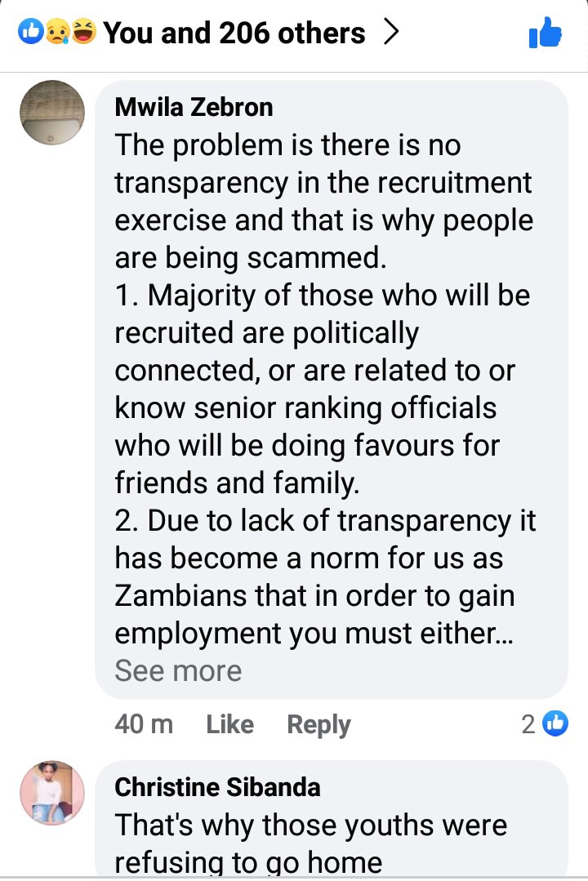The image size is (588, 881).
Task: Expand the comment with See more
Action: tap(178, 670)
